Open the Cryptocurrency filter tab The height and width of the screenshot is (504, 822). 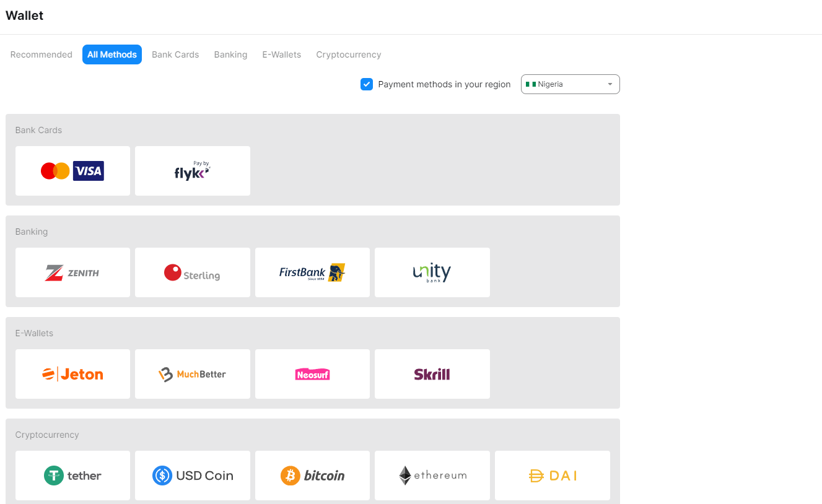pyautogui.click(x=348, y=54)
